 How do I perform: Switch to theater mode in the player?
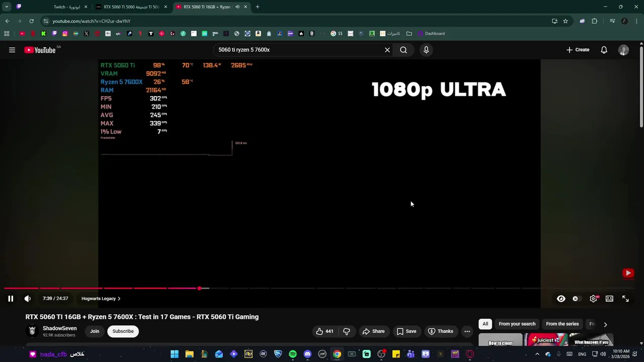pyautogui.click(x=609, y=299)
